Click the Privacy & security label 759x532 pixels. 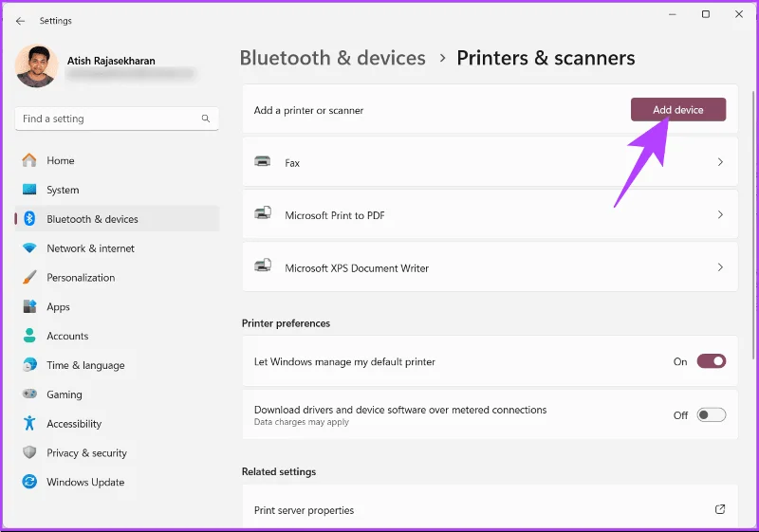86,453
